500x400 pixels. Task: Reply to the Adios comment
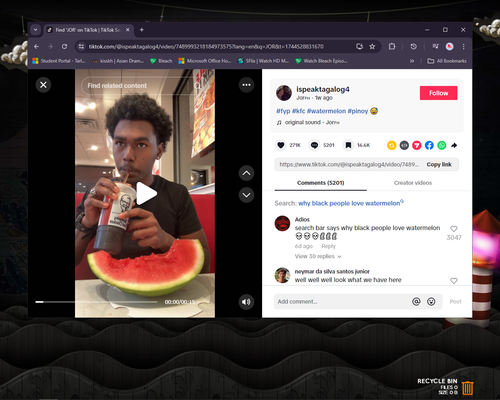coord(328,246)
